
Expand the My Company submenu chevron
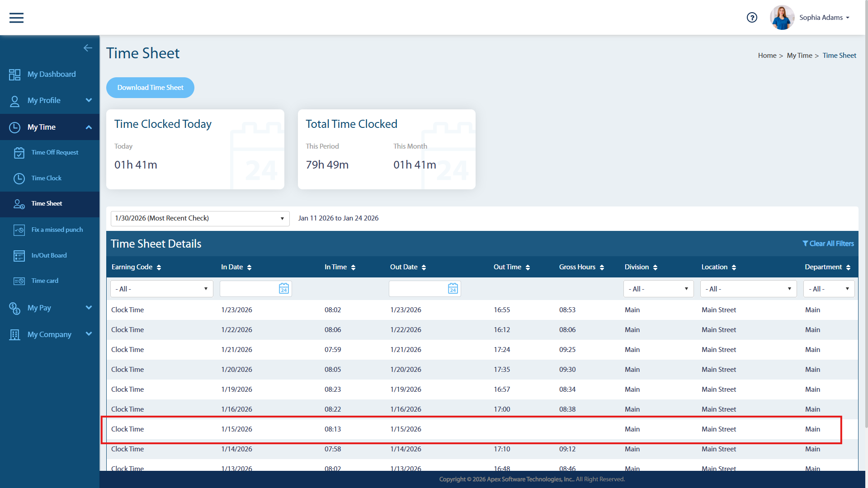89,334
